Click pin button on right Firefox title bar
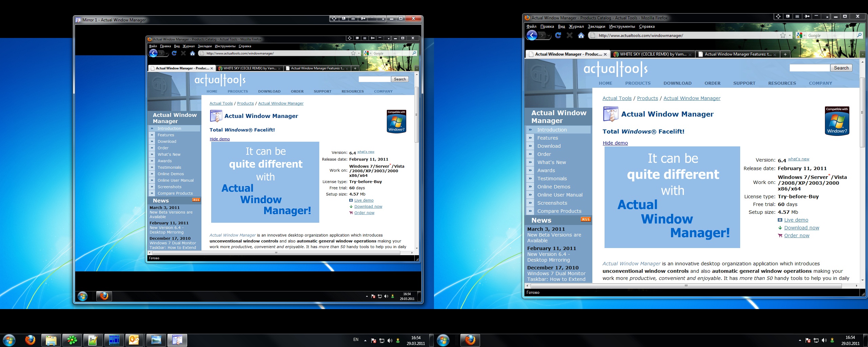 coord(807,16)
